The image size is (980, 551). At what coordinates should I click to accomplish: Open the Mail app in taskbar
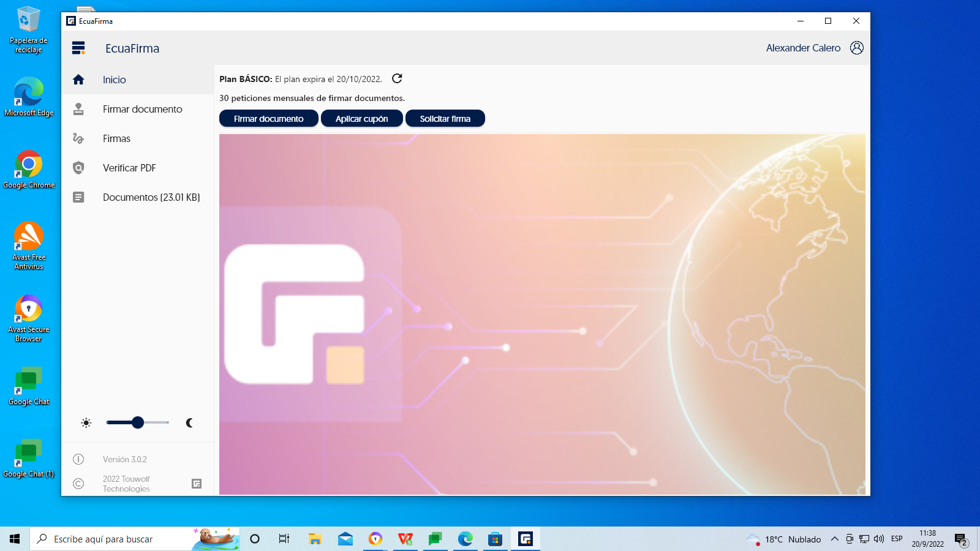[345, 539]
